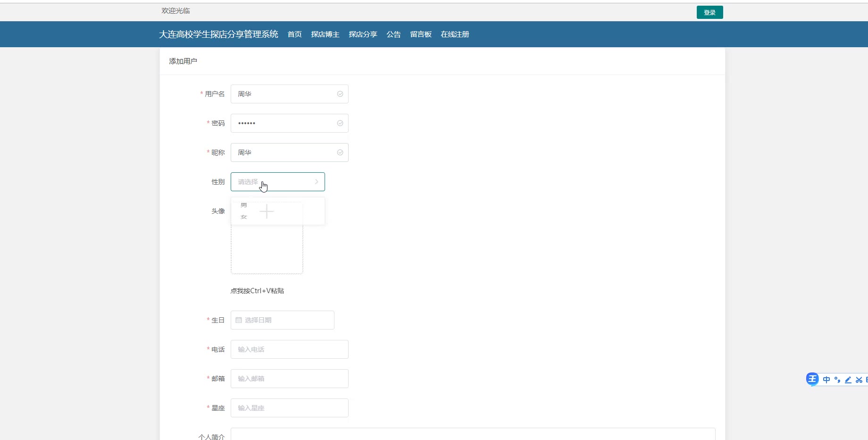Viewport: 868px width, 440px height.
Task: Click the 邮箱 input field
Action: (x=289, y=379)
